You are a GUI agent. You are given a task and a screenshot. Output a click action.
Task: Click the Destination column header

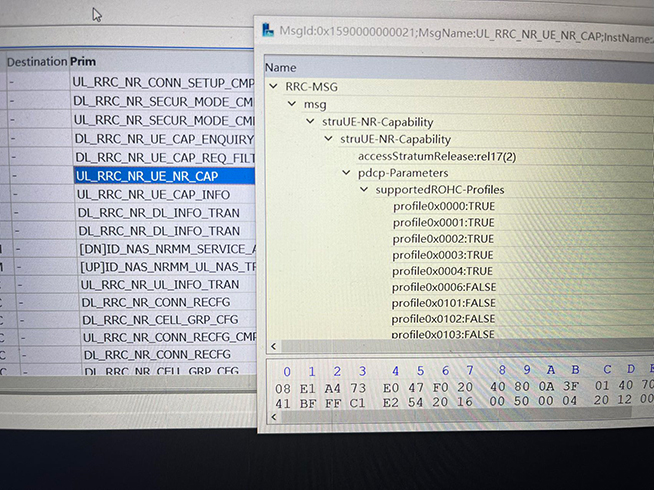(x=36, y=61)
